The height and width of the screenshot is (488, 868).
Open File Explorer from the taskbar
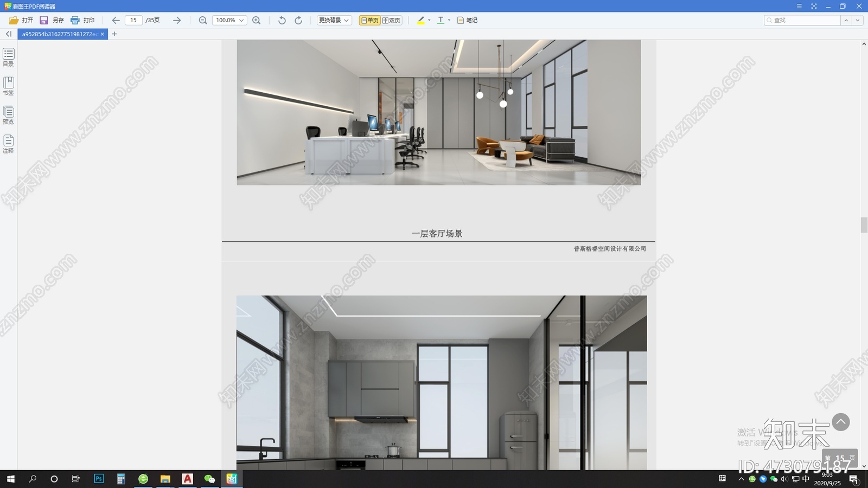coord(165,479)
